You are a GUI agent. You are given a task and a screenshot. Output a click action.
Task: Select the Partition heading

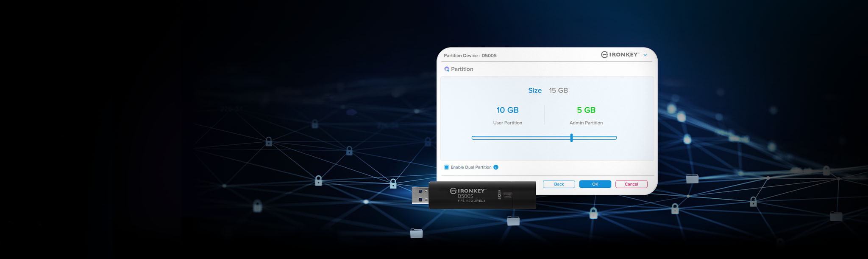click(462, 69)
